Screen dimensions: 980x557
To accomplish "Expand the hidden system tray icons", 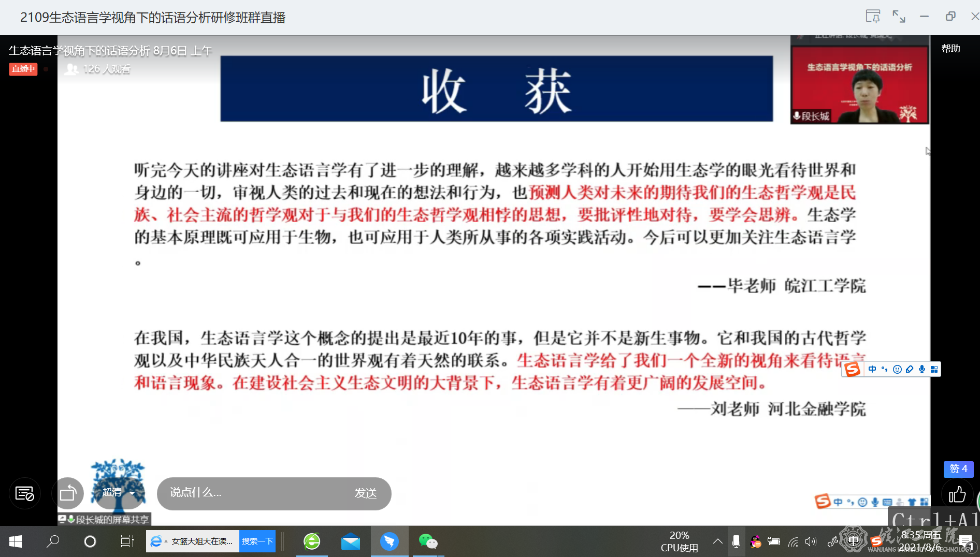I will point(717,541).
